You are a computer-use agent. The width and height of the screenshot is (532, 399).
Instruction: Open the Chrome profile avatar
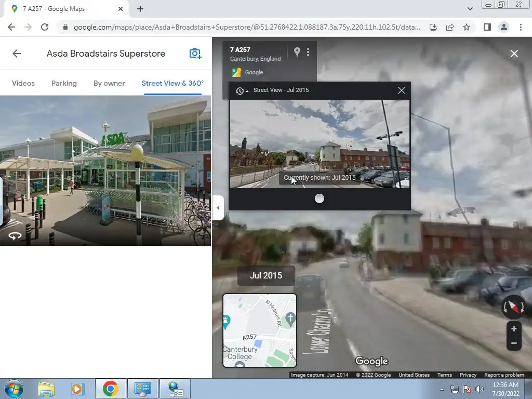pyautogui.click(x=504, y=27)
